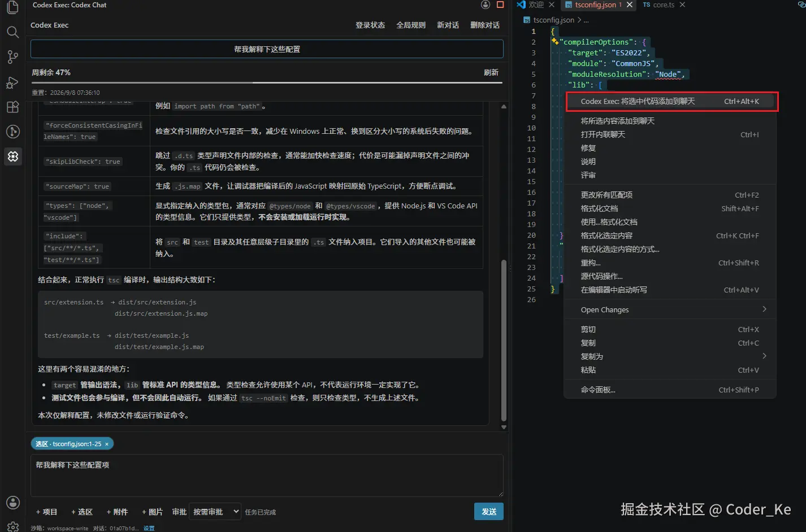This screenshot has height=532, width=806.
Task: Open the Manage settings gear icon
Action: pos(12,526)
